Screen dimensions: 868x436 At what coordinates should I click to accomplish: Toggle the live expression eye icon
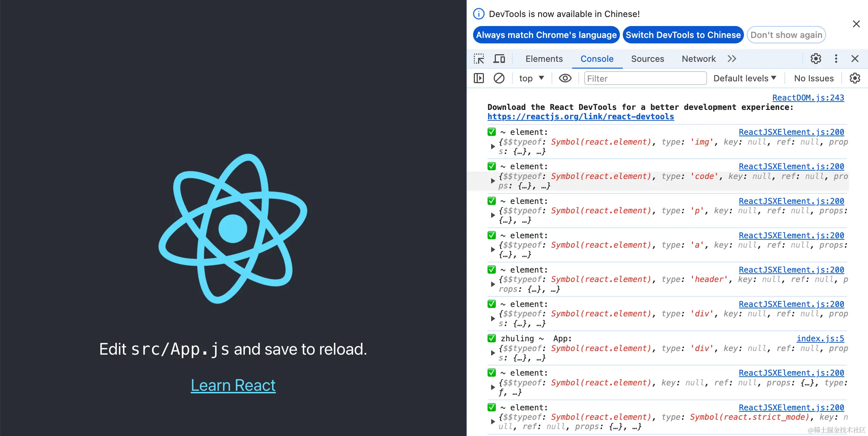pos(565,78)
